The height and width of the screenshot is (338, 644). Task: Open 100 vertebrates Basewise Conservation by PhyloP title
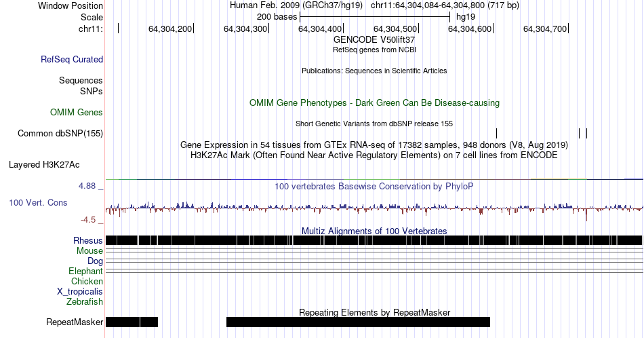coord(374,187)
